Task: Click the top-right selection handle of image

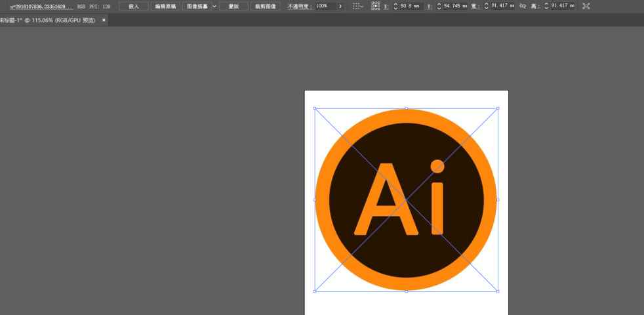Action: pyautogui.click(x=498, y=108)
